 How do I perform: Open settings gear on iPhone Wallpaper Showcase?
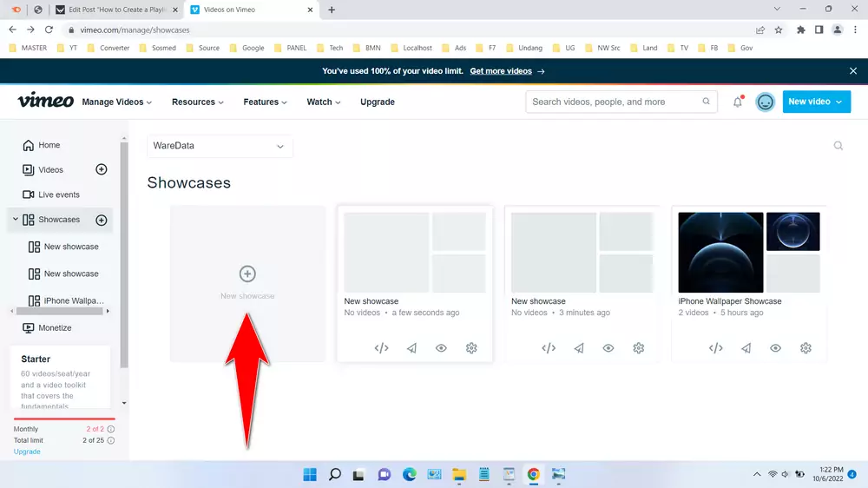806,348
